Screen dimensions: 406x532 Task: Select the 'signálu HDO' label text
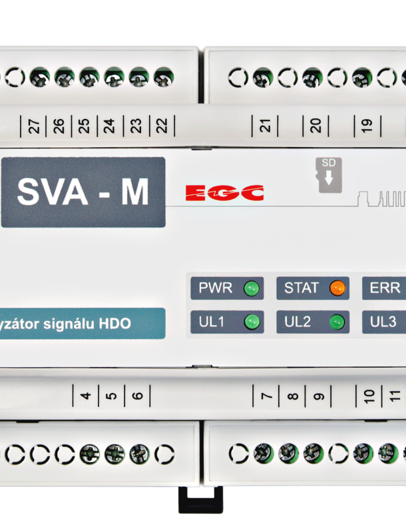[87, 324]
